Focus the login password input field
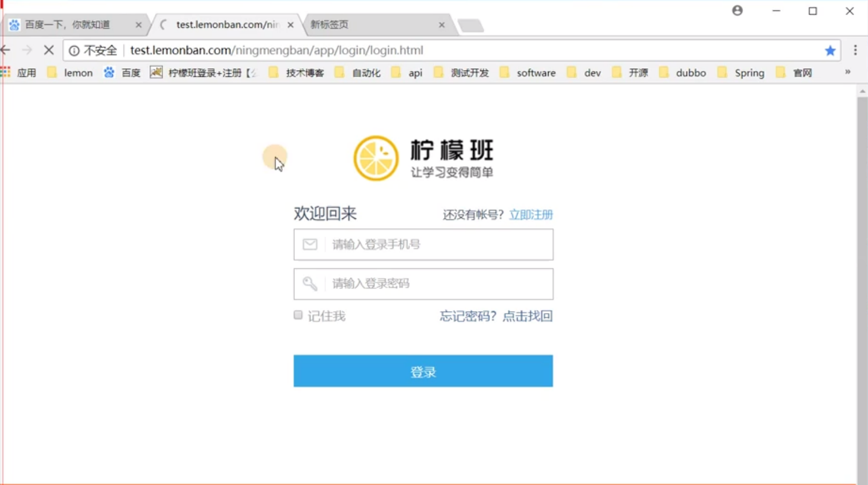Viewport: 868px width, 485px height. [423, 284]
